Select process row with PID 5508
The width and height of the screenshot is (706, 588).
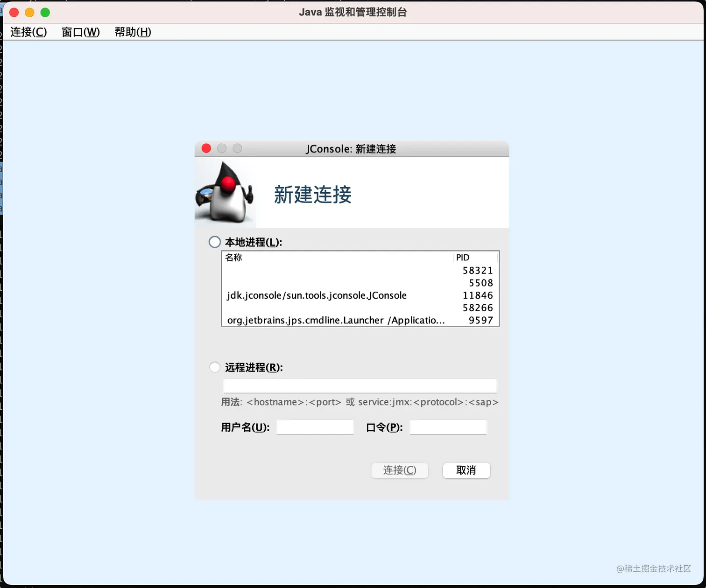click(360, 283)
